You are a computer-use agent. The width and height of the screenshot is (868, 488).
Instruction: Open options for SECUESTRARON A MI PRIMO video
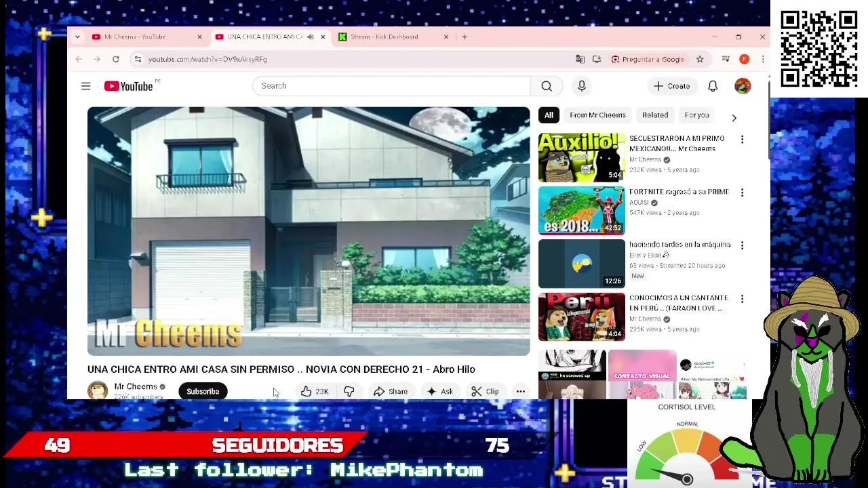coord(742,139)
